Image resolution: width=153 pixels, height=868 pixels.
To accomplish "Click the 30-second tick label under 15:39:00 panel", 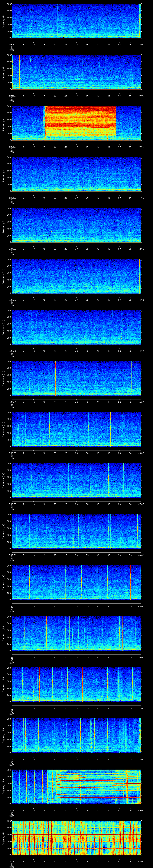I will 77,146.
